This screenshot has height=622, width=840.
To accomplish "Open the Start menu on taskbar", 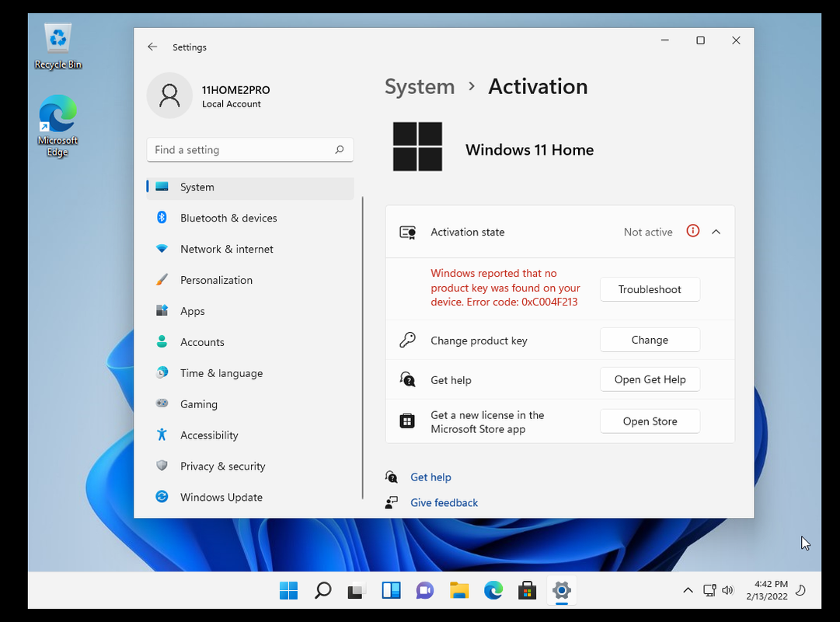I will [x=288, y=590].
